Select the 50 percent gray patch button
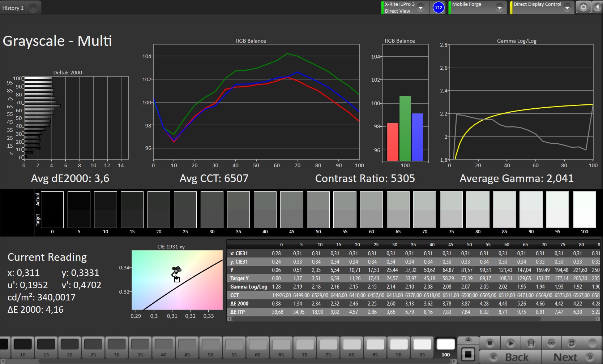 210,347
